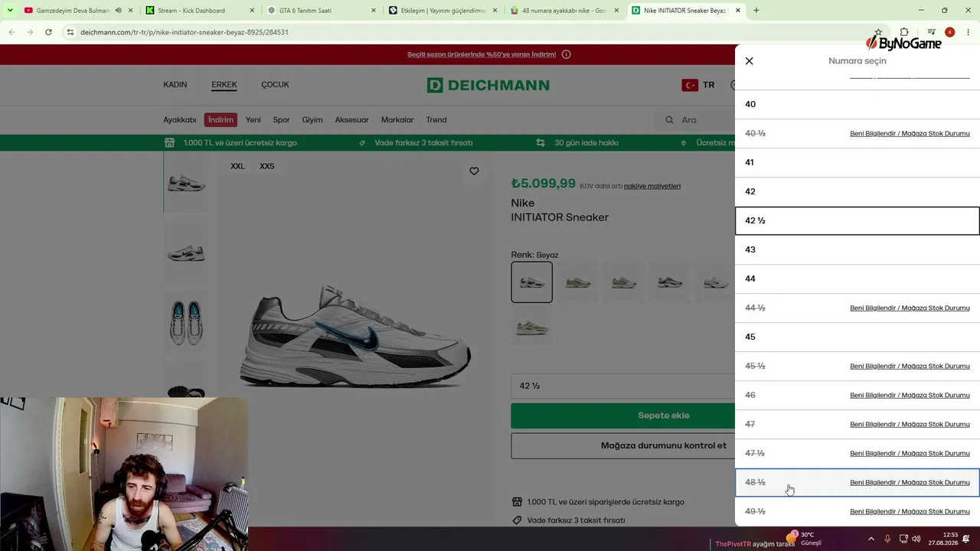This screenshot has width=980, height=551.
Task: Open the taskbar volume control
Action: 916,539
